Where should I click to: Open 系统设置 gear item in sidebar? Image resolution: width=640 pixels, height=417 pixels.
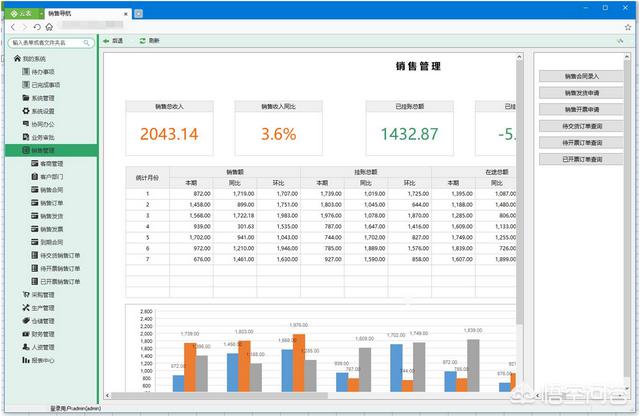click(42, 111)
